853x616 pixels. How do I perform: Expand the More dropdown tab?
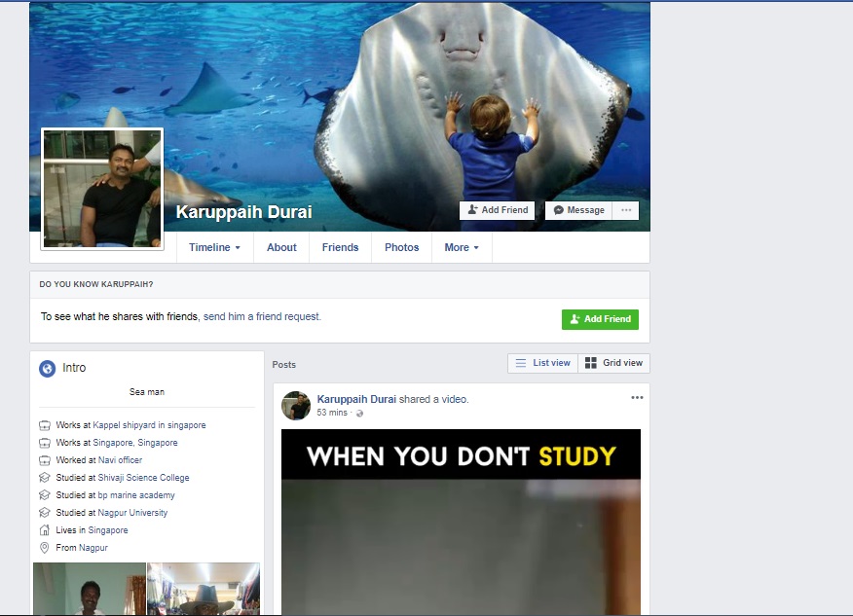click(462, 247)
